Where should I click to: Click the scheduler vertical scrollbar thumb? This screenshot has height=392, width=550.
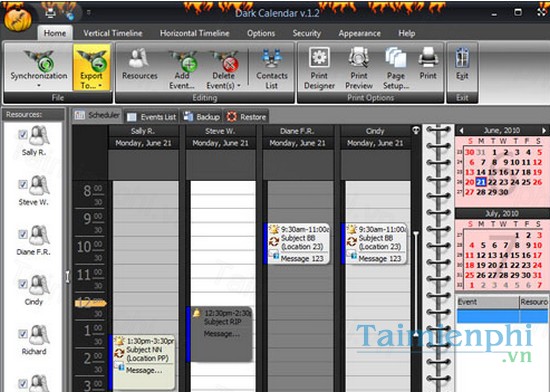416,283
